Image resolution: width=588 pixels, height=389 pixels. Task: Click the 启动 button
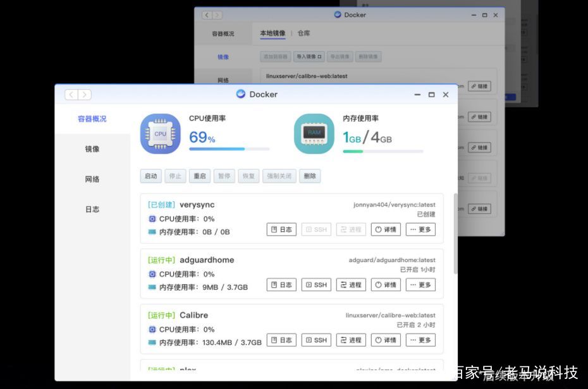pyautogui.click(x=150, y=176)
